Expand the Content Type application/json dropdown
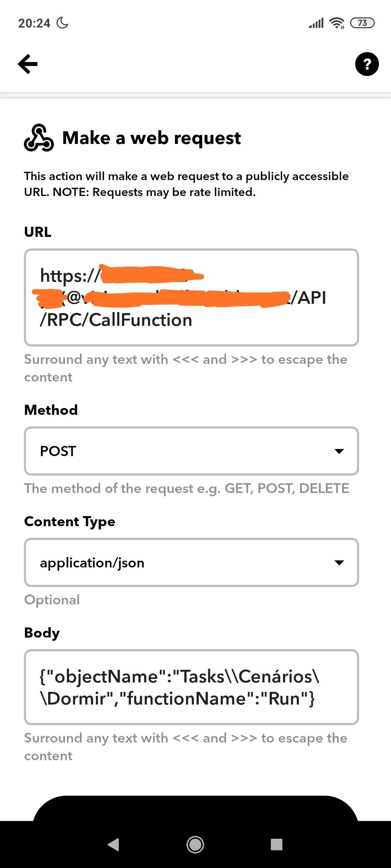 point(191,562)
